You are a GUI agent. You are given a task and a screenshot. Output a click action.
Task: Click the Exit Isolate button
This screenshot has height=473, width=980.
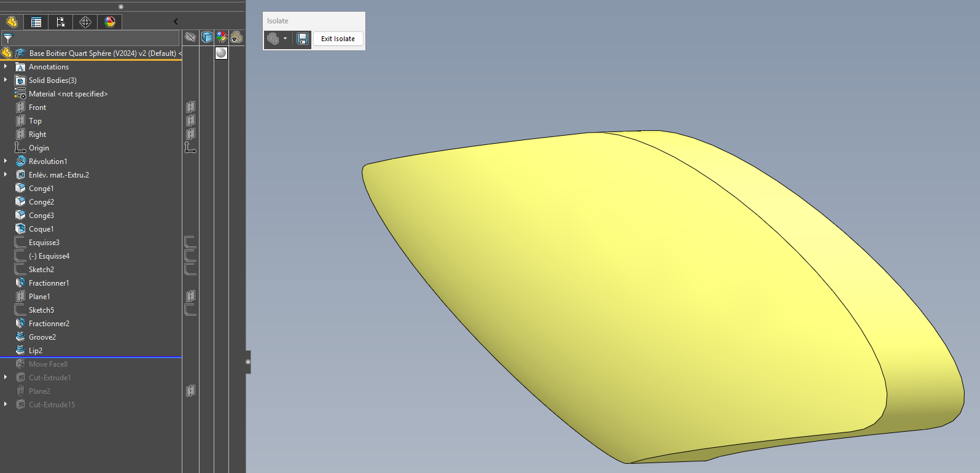click(x=338, y=39)
